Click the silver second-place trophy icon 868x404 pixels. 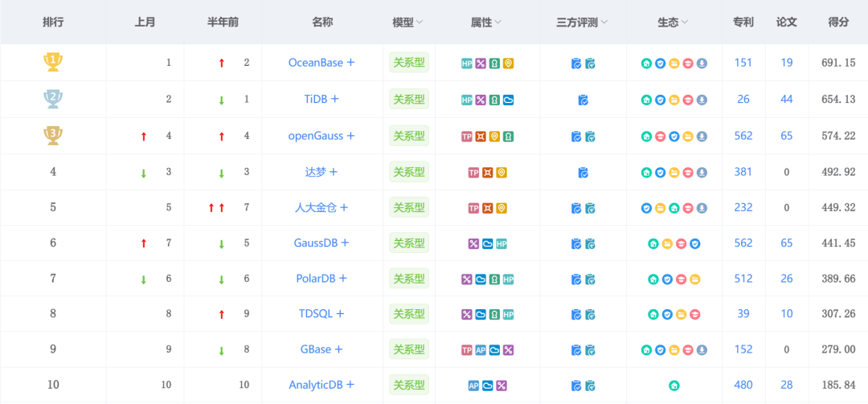(52, 99)
